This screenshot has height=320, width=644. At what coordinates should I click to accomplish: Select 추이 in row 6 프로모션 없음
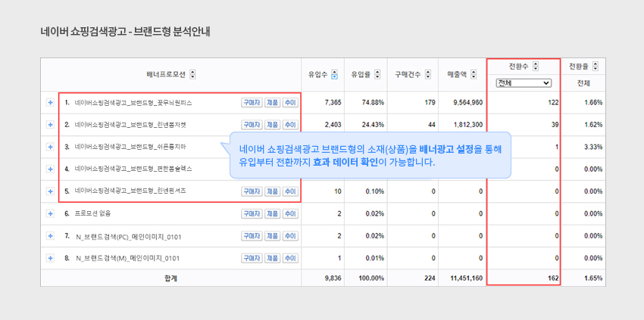pyautogui.click(x=290, y=213)
